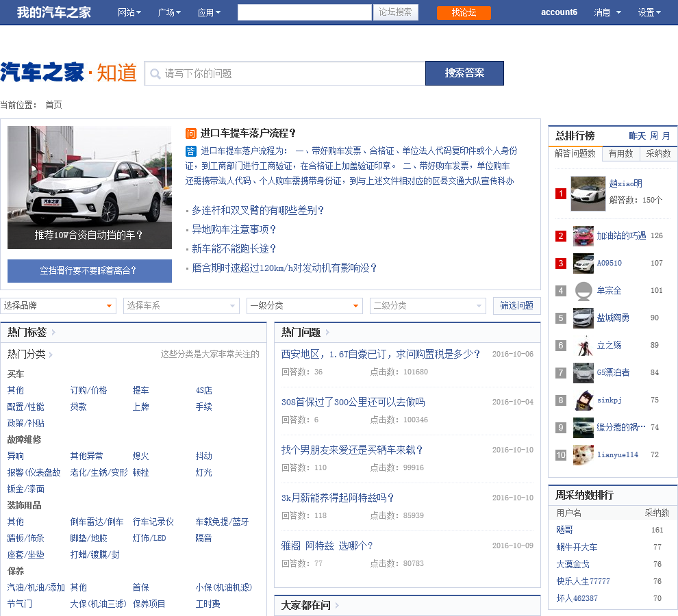Viewport: 678px width, 616px height.
Task: Open the account6 user link
Action: click(x=559, y=12)
